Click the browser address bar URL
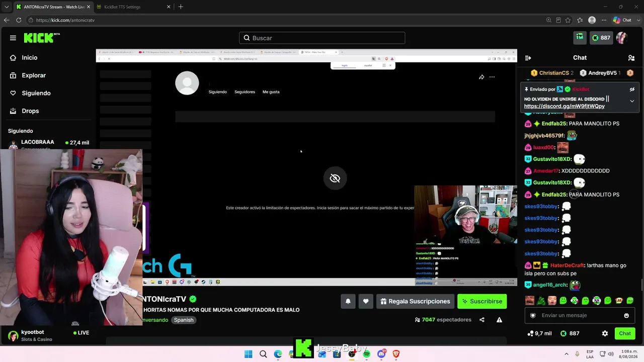The height and width of the screenshot is (362, 644). tap(65, 20)
